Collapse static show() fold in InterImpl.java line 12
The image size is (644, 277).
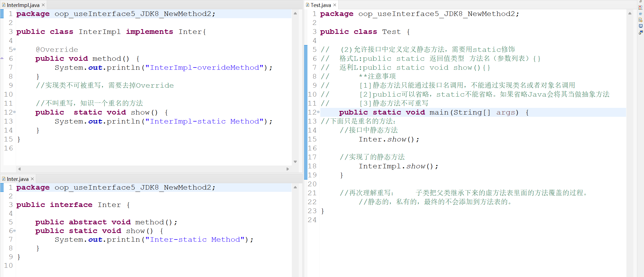pyautogui.click(x=14, y=112)
